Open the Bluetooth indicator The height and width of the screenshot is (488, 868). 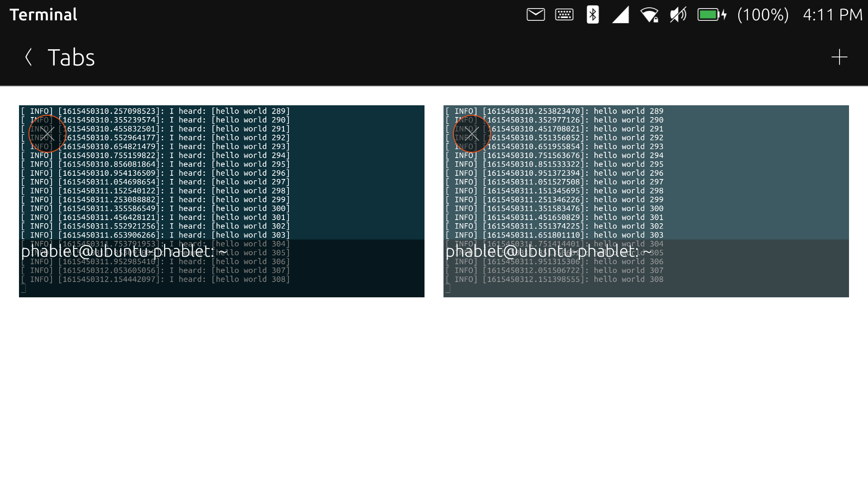593,15
